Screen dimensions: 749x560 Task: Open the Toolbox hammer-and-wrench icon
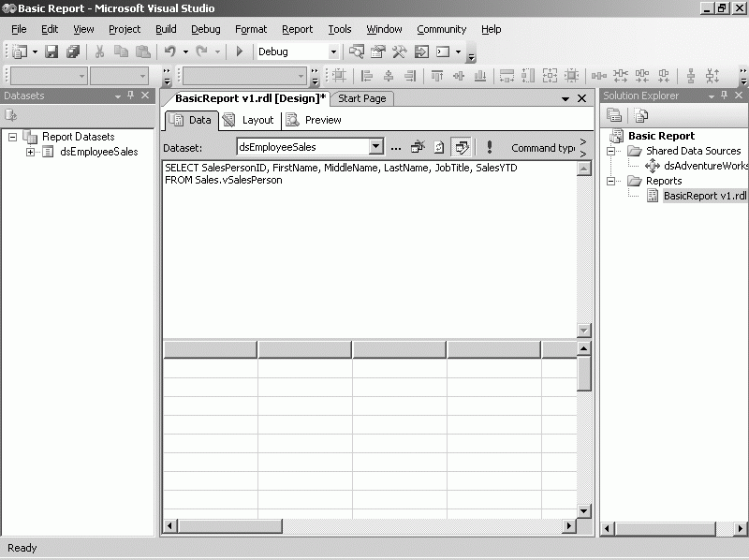(400, 52)
